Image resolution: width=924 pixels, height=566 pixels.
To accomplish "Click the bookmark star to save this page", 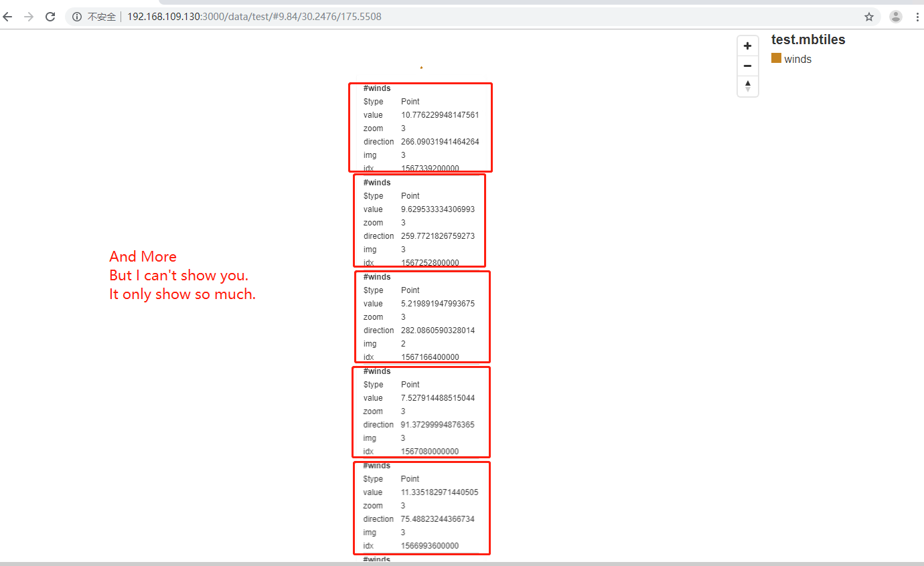I will click(868, 16).
